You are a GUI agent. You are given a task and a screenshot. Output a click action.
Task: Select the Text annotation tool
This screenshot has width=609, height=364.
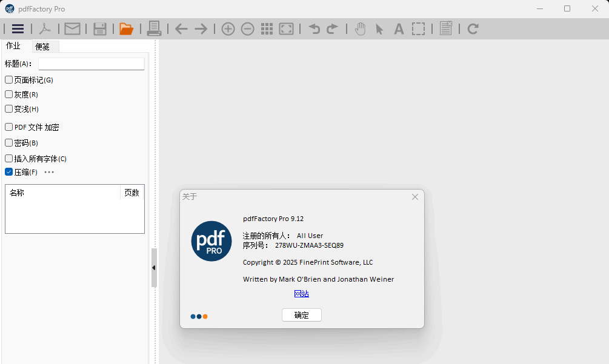(x=399, y=29)
